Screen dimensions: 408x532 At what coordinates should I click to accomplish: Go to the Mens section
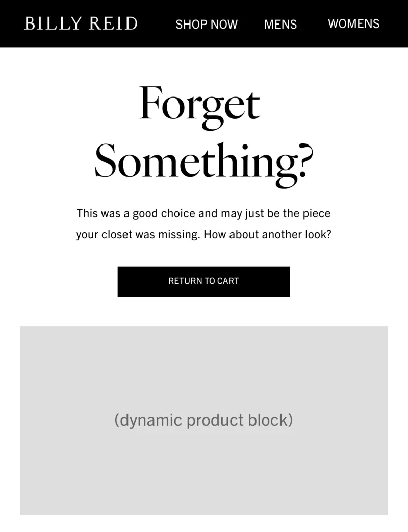[280, 24]
